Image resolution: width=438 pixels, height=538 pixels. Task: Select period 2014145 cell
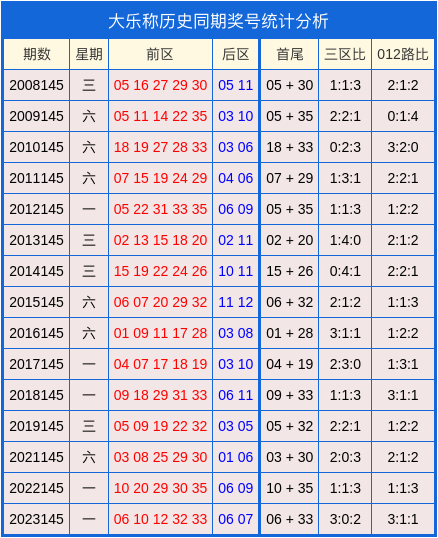click(x=37, y=271)
